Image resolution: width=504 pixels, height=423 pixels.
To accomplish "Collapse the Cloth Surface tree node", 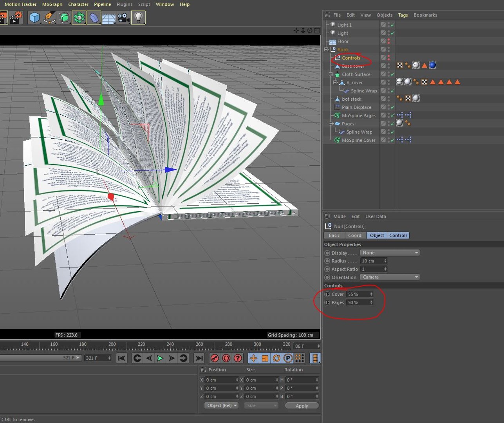I will pos(331,74).
